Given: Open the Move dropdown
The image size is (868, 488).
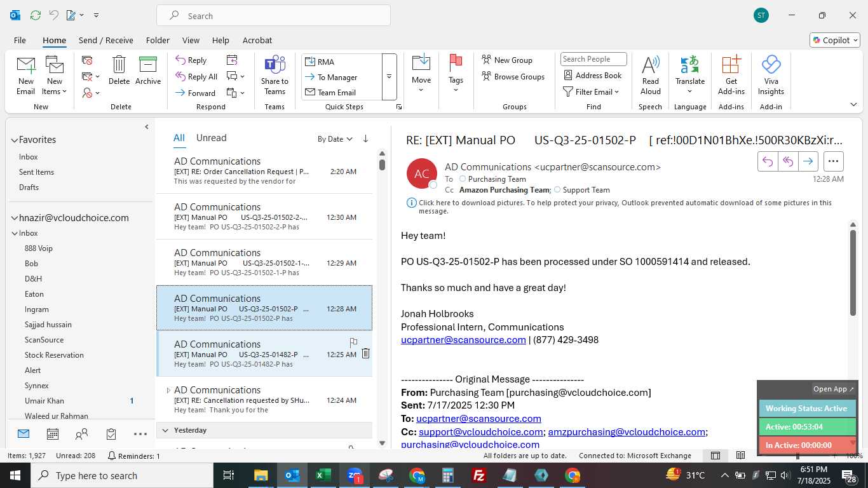Looking at the screenshot, I should (x=421, y=75).
